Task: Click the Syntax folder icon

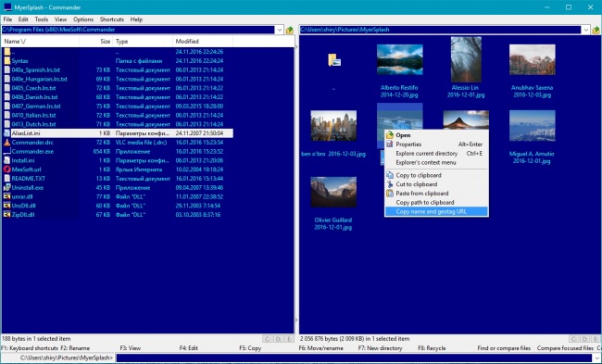Action: pyautogui.click(x=6, y=61)
